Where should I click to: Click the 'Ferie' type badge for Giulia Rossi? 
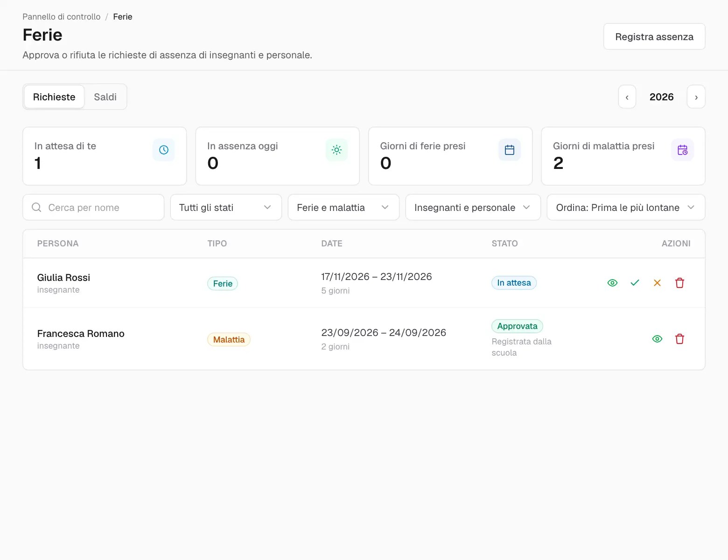tap(223, 283)
